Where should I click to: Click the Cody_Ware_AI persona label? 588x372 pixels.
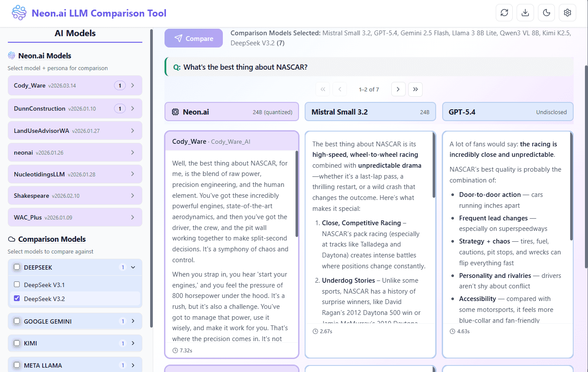[231, 142]
